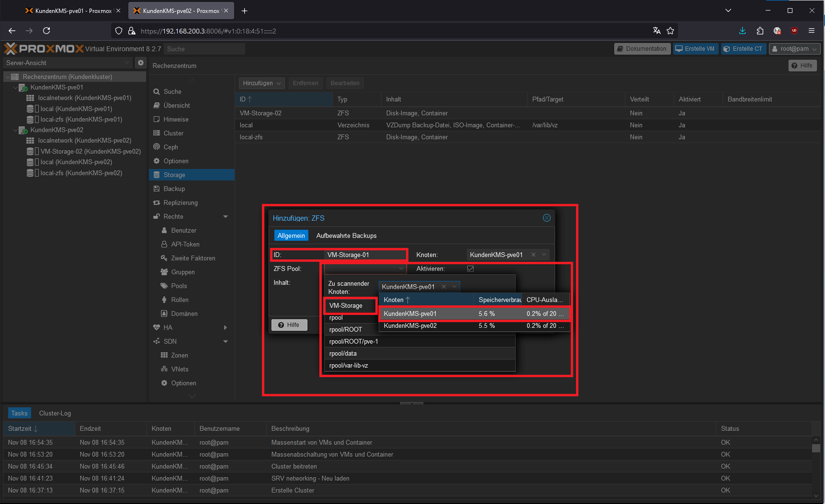
Task: Select rpool/data from the pool list
Action: 343,353
